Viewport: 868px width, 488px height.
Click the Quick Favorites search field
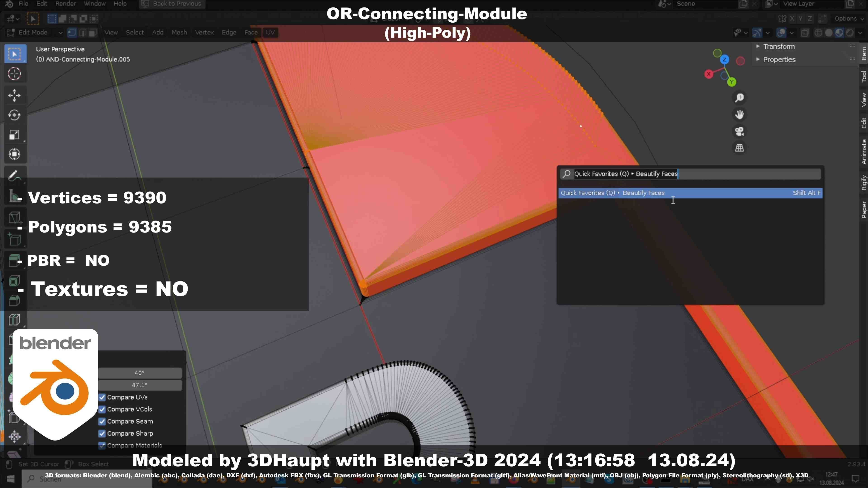tap(690, 174)
